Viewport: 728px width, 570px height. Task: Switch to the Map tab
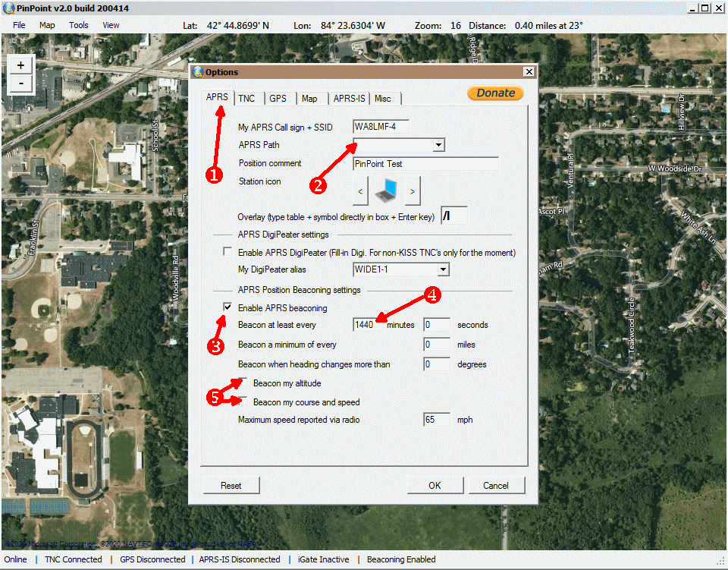click(309, 99)
